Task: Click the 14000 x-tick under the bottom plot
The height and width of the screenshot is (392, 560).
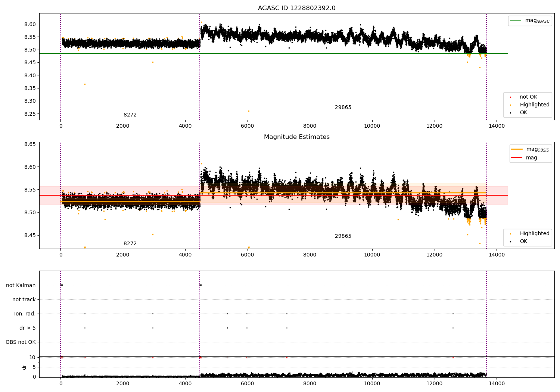Action: (x=497, y=383)
